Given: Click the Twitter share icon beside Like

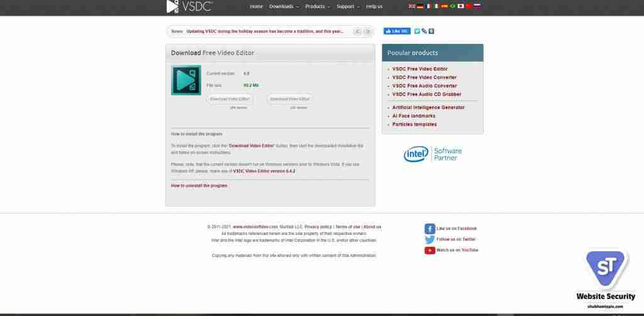Looking at the screenshot, I should coord(417,31).
